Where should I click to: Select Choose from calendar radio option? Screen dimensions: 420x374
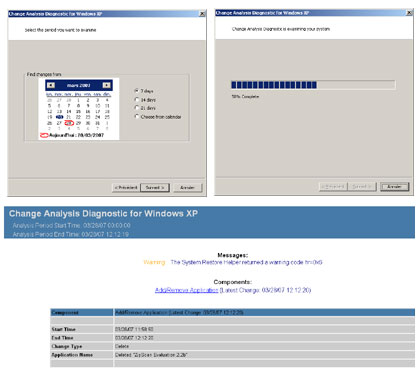137,117
